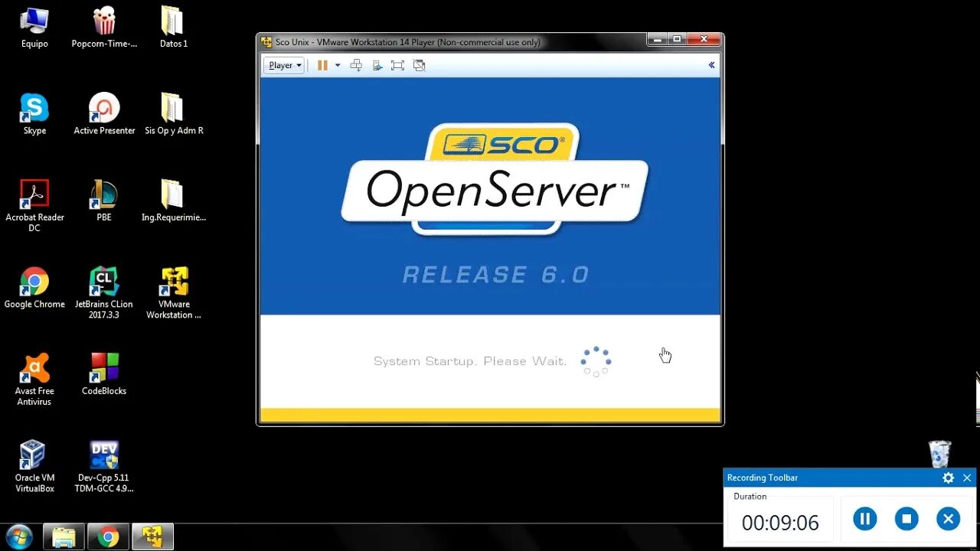Minimize the VMware Player window
Image resolution: width=980 pixels, height=551 pixels.
pyautogui.click(x=657, y=39)
